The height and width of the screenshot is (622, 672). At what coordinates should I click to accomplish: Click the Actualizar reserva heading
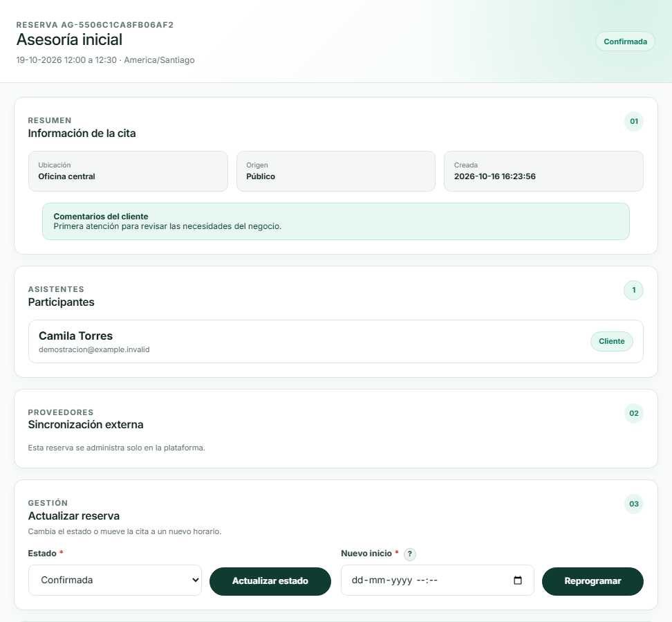tap(74, 516)
